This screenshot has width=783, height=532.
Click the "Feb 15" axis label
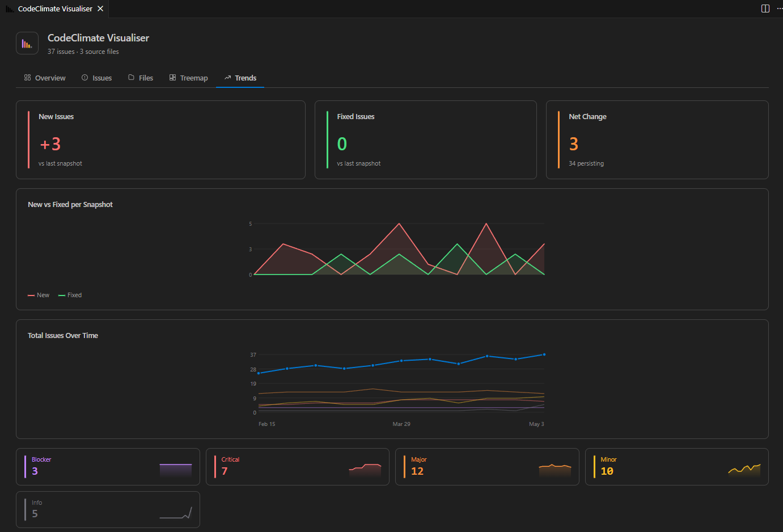click(267, 424)
